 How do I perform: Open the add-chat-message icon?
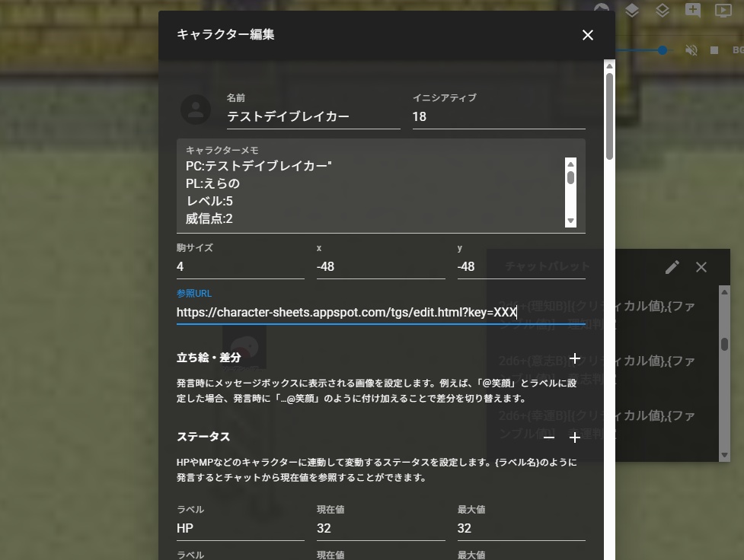pos(694,11)
